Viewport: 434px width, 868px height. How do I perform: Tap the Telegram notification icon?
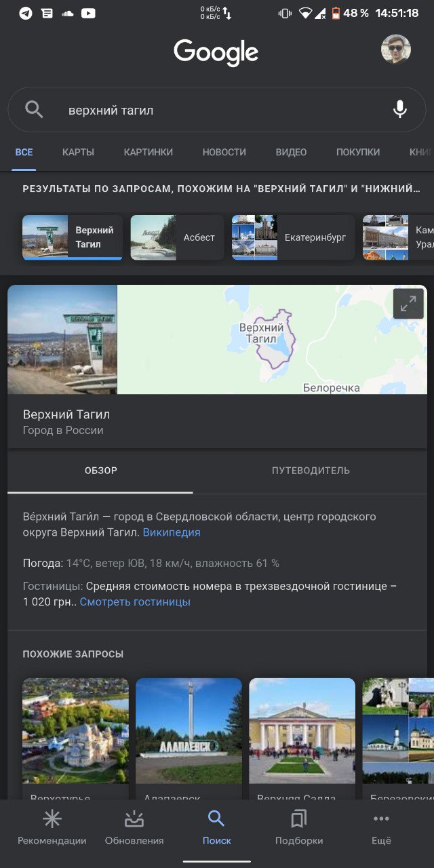click(26, 13)
